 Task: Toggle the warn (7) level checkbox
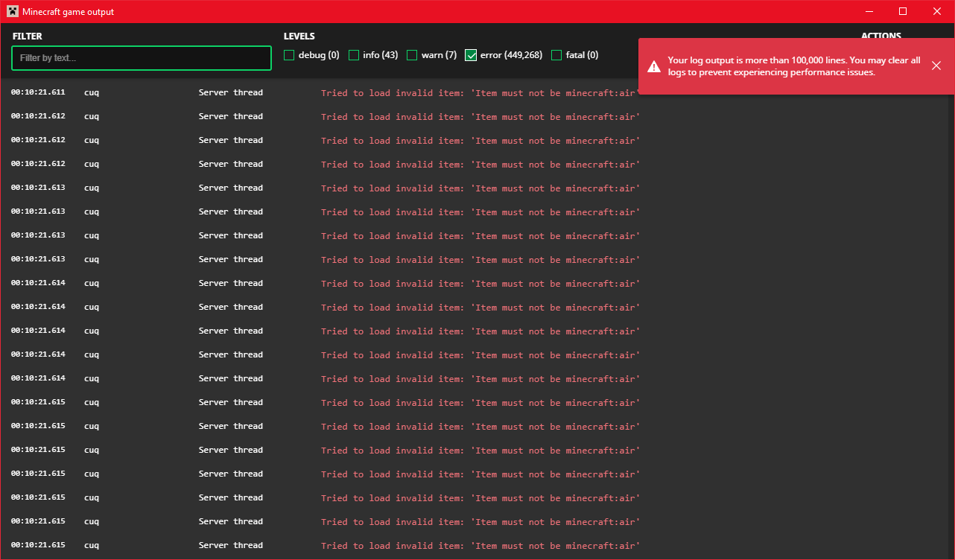(x=412, y=55)
